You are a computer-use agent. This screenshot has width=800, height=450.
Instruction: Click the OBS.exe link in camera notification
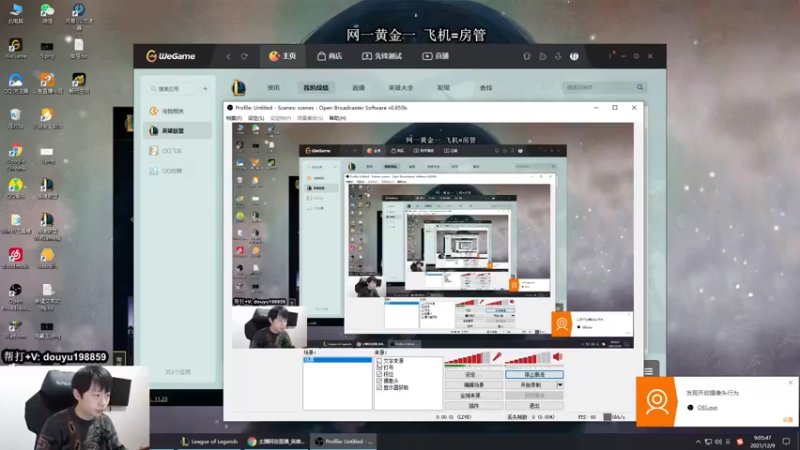(707, 408)
